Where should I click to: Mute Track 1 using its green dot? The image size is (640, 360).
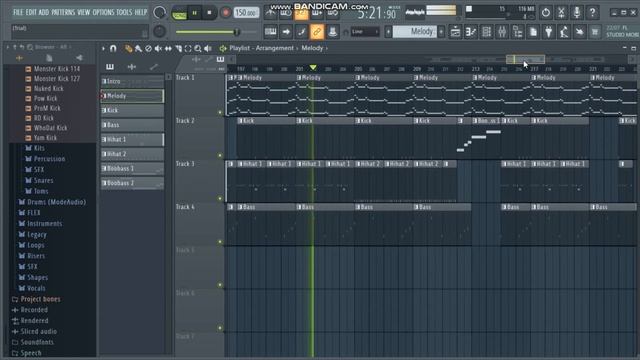tap(220, 112)
